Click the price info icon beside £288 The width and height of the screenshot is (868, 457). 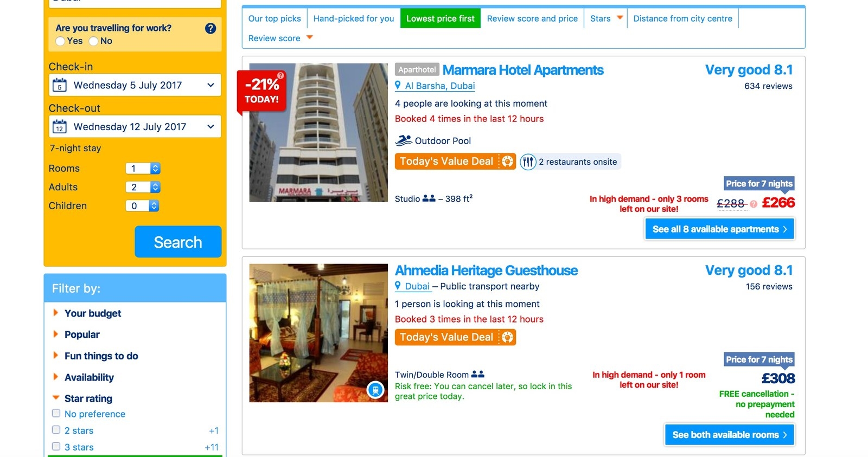click(x=754, y=204)
